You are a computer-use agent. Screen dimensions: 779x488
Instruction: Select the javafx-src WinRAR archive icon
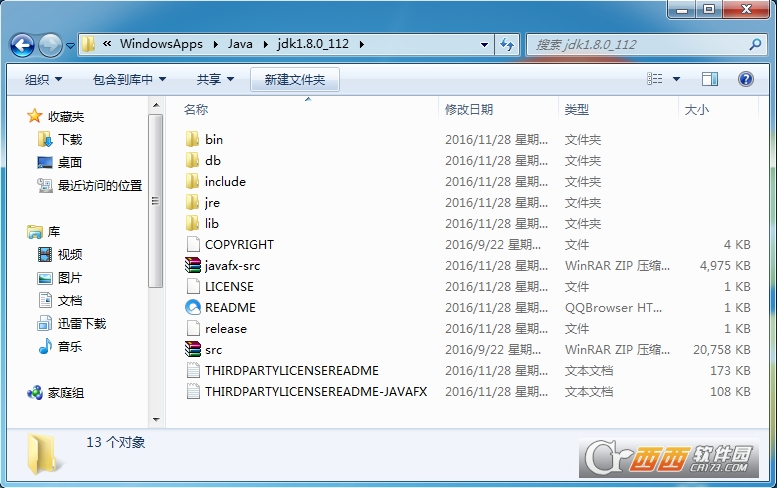193,265
